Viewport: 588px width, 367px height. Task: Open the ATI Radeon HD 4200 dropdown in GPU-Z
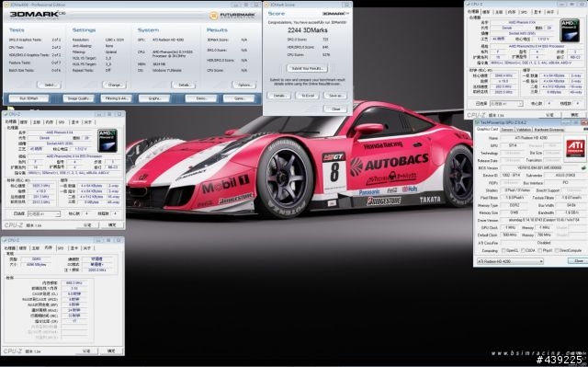(x=510, y=261)
